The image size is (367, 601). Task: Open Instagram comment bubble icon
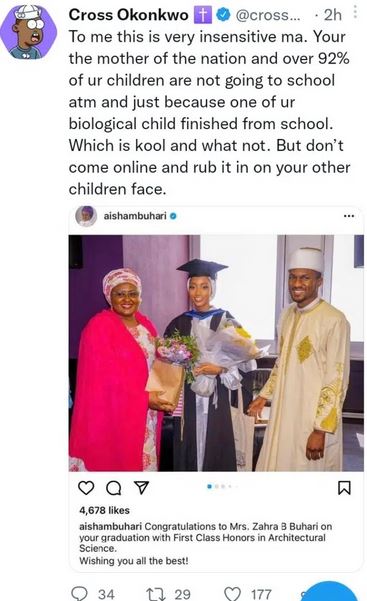[114, 488]
